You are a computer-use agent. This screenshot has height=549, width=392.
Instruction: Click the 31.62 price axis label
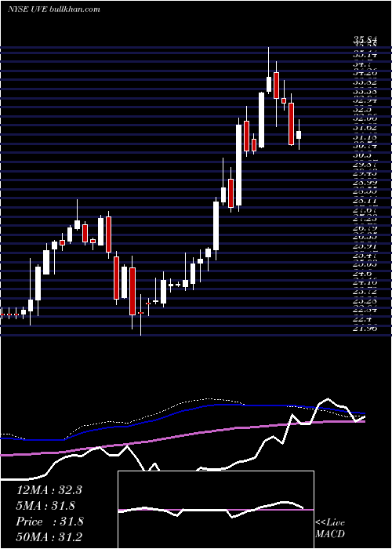tap(365, 128)
